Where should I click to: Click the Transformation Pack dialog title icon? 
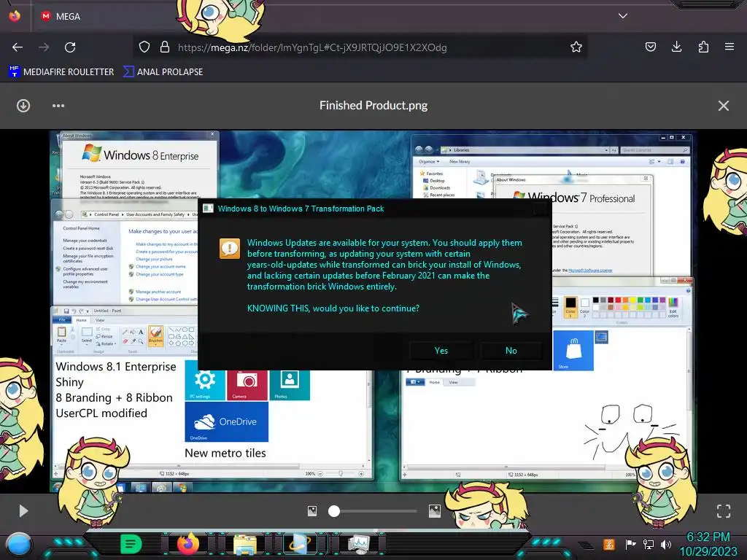tap(208, 209)
